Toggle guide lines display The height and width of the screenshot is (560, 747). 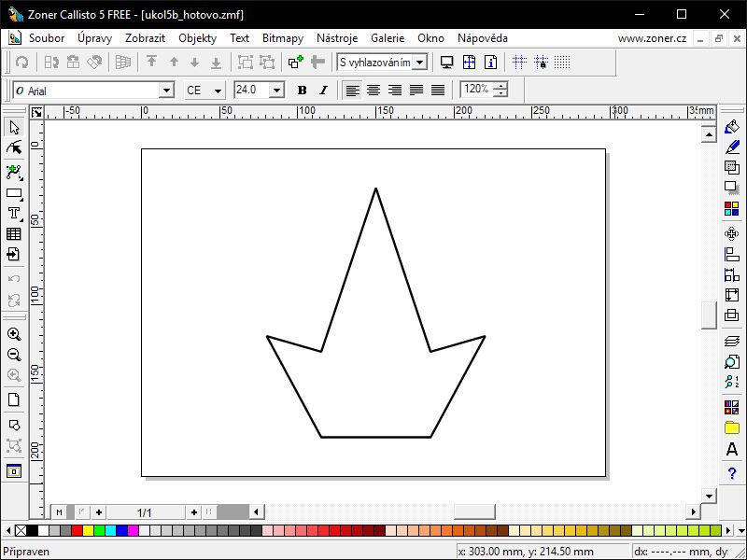[x=519, y=63]
